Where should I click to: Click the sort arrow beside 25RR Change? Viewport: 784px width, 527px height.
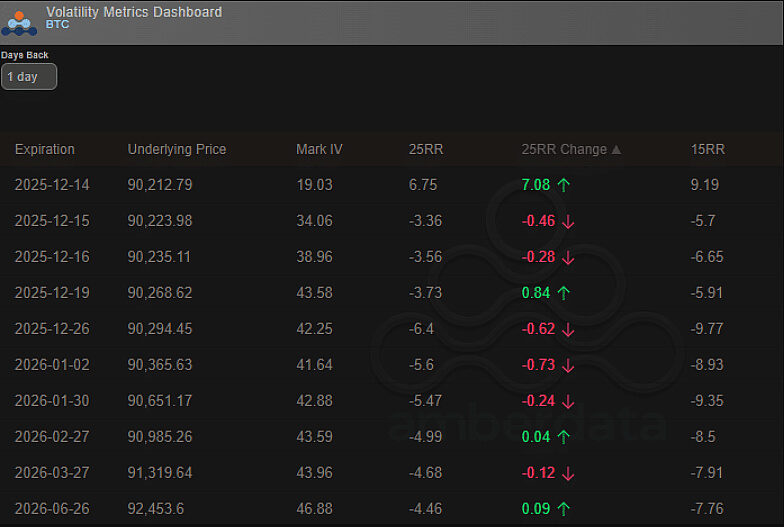point(616,150)
